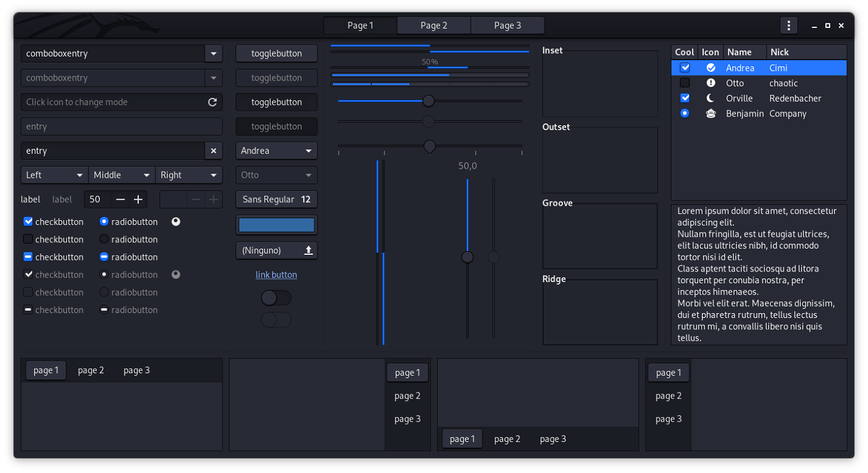Clear the entry field with the X icon
This screenshot has width=868, height=473.
[x=213, y=151]
